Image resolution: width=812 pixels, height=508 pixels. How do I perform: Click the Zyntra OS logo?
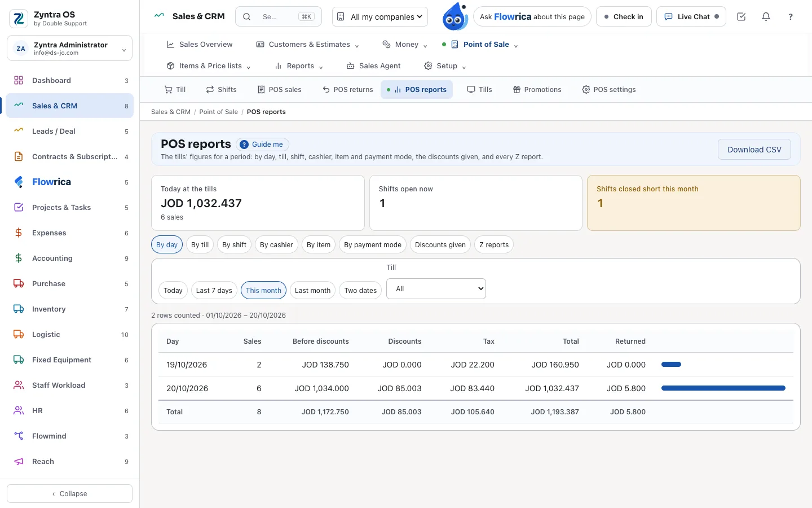pyautogui.click(x=19, y=19)
